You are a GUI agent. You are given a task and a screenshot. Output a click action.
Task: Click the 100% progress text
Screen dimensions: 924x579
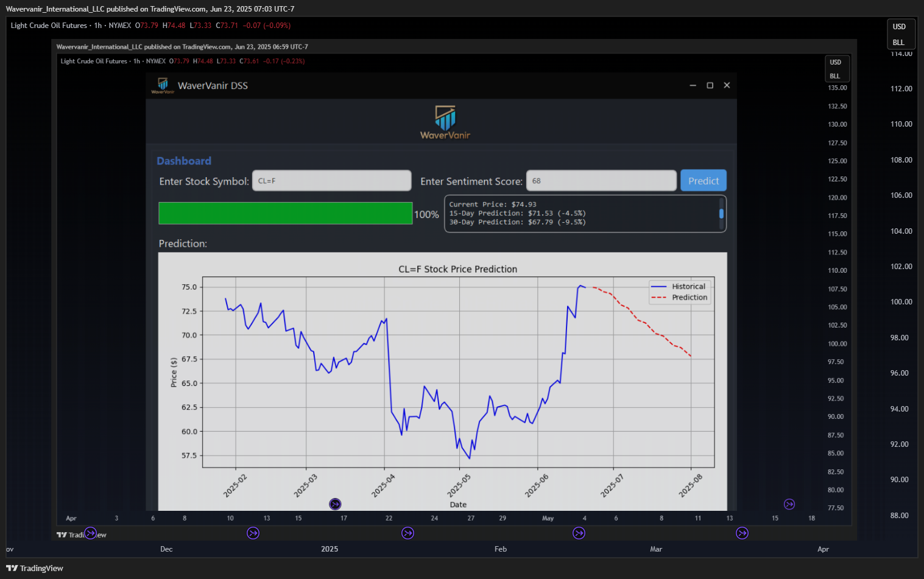click(426, 214)
